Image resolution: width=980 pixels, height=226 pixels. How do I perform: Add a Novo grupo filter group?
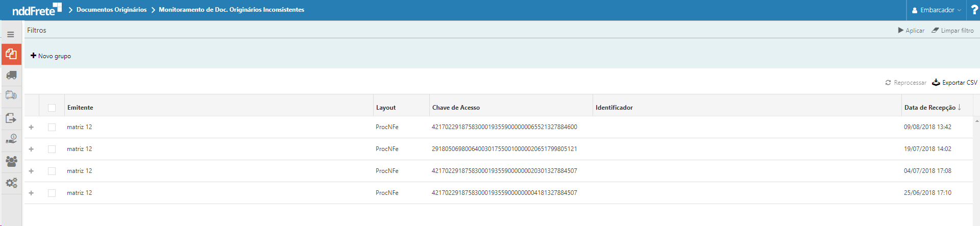point(51,56)
